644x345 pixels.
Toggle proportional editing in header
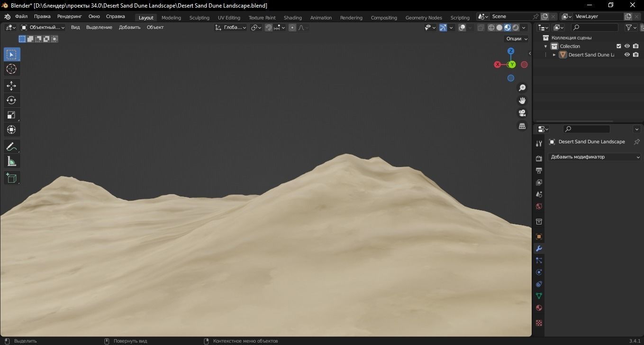[292, 28]
